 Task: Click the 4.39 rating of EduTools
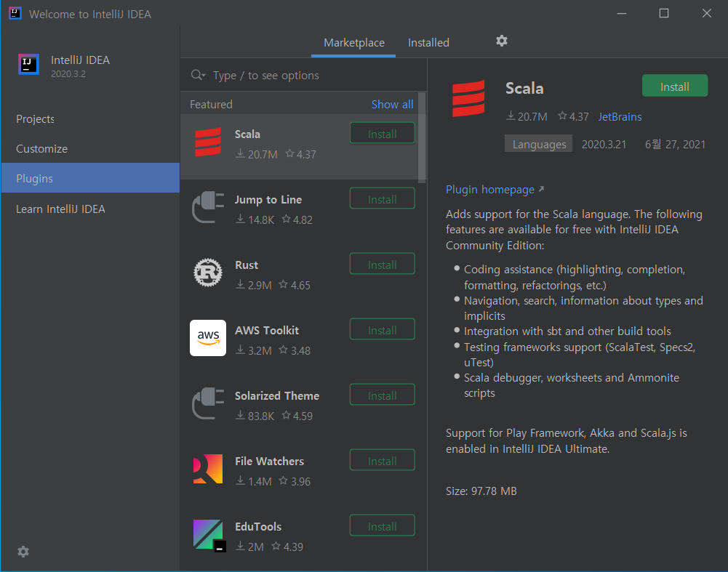[x=287, y=547]
